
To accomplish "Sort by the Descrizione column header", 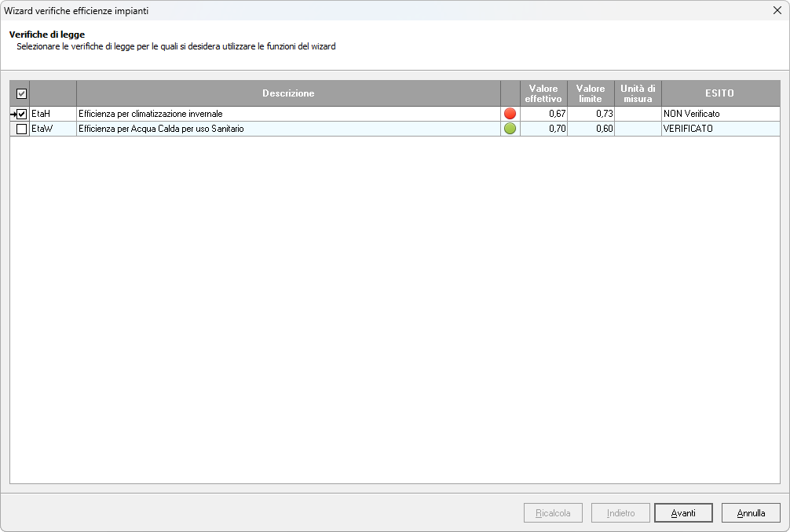I will click(288, 93).
